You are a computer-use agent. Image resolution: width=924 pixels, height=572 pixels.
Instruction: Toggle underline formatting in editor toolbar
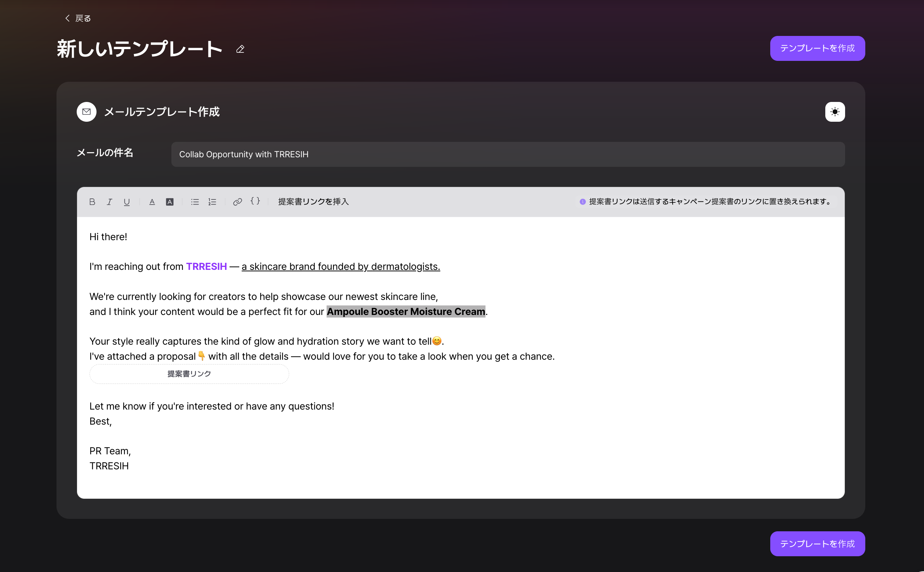click(x=127, y=202)
